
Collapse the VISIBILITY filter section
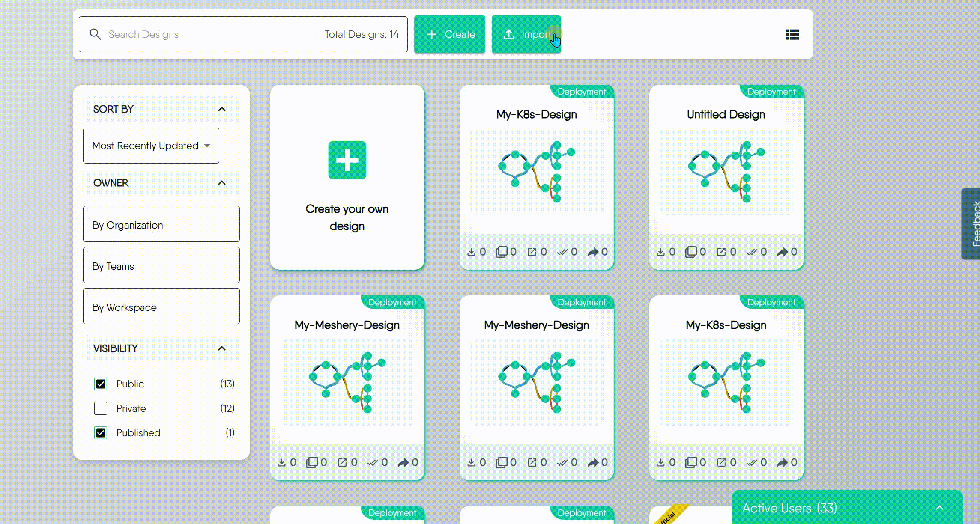pyautogui.click(x=221, y=348)
